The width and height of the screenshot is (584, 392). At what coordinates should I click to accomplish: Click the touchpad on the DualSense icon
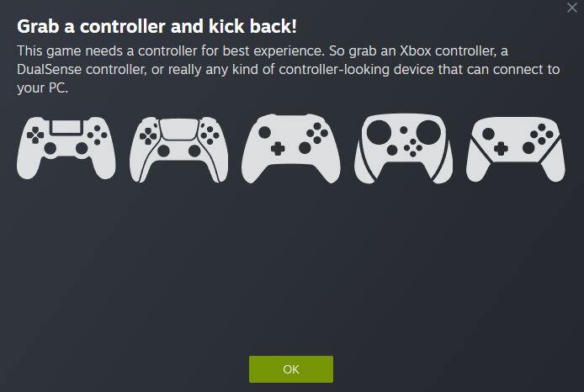click(x=178, y=130)
